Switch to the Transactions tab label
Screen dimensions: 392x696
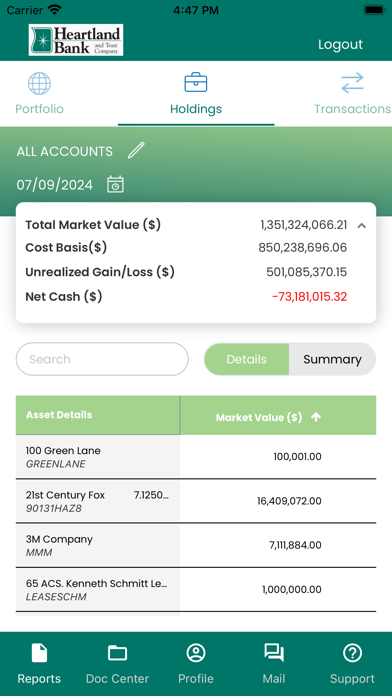pos(352,109)
